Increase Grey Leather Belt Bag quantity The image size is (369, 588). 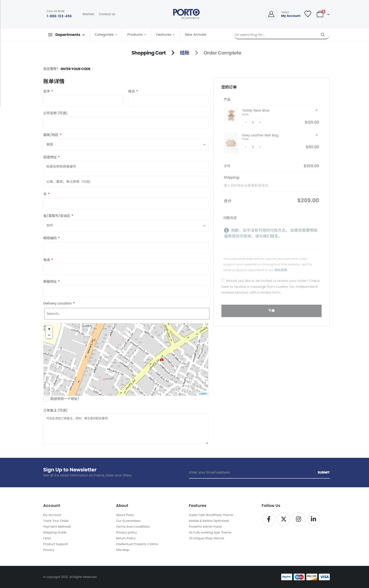pyautogui.click(x=260, y=147)
